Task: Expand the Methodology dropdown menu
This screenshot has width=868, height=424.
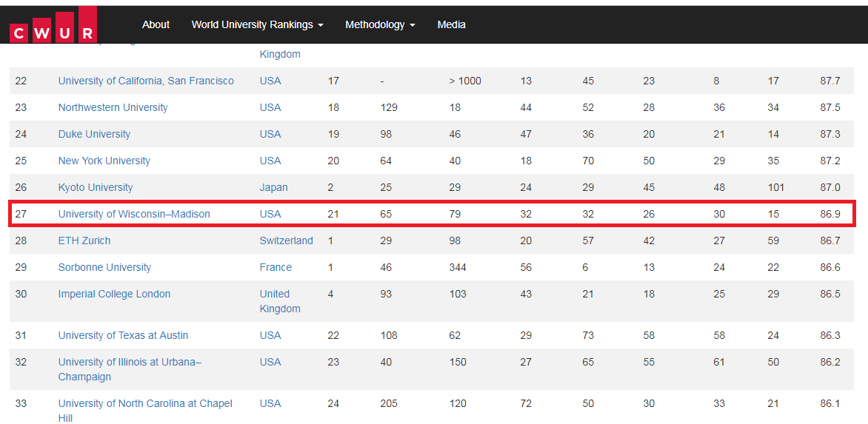Action: pos(380,25)
